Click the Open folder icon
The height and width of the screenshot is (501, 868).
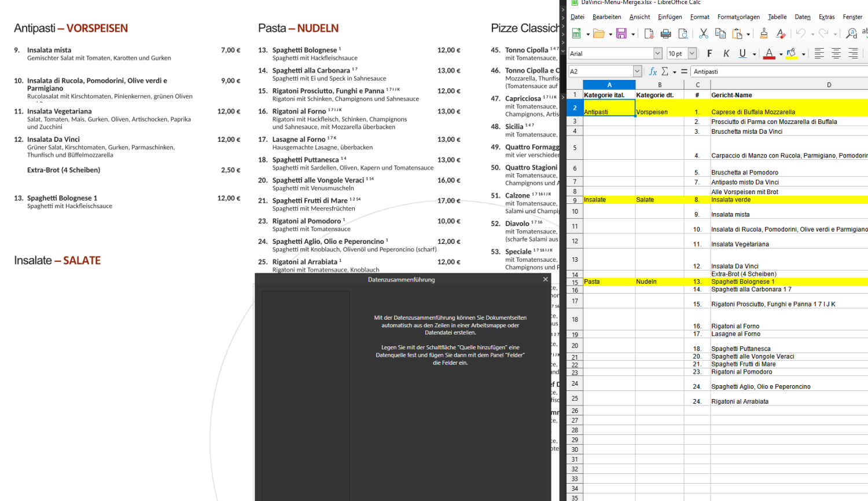(598, 34)
